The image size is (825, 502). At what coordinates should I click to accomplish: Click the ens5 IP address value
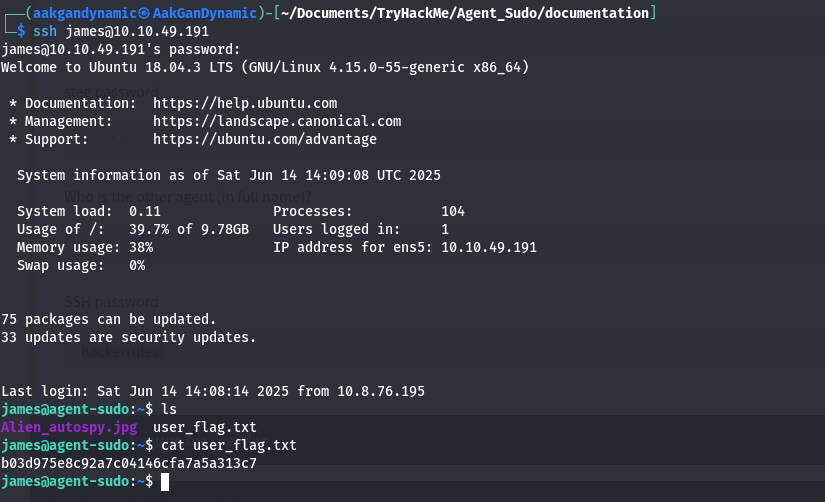point(488,247)
